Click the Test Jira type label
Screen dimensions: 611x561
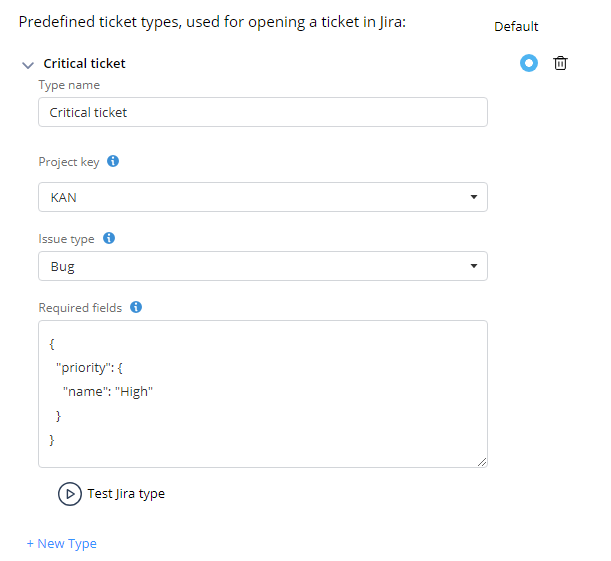click(x=126, y=494)
